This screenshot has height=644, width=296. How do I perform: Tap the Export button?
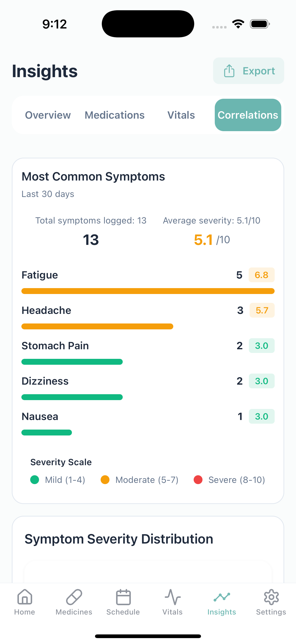click(249, 71)
